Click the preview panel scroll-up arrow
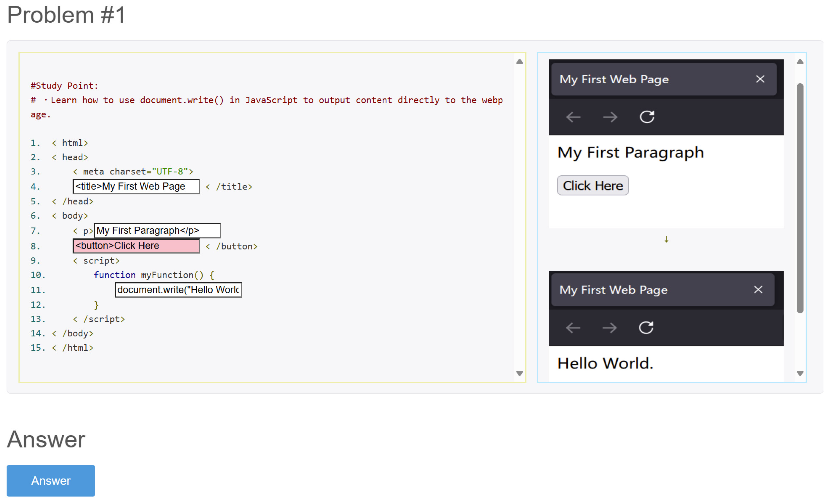Screen dimensions: 831x504 point(800,62)
